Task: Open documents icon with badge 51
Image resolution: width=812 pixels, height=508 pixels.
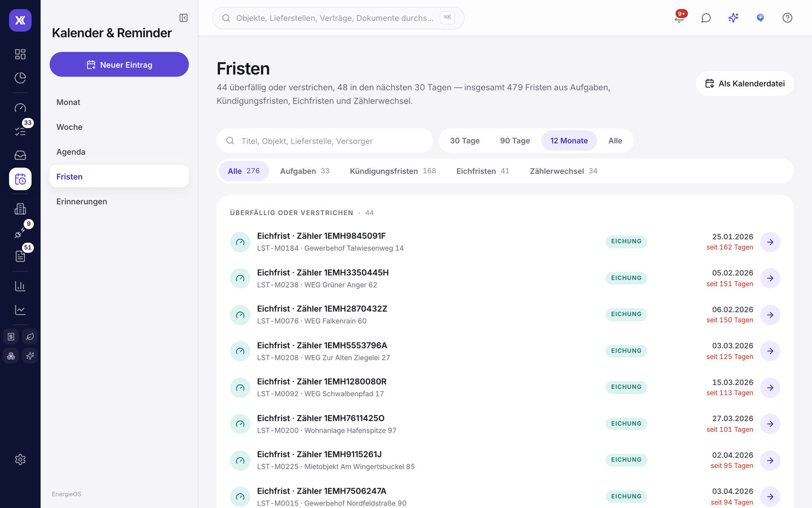Action: click(20, 256)
